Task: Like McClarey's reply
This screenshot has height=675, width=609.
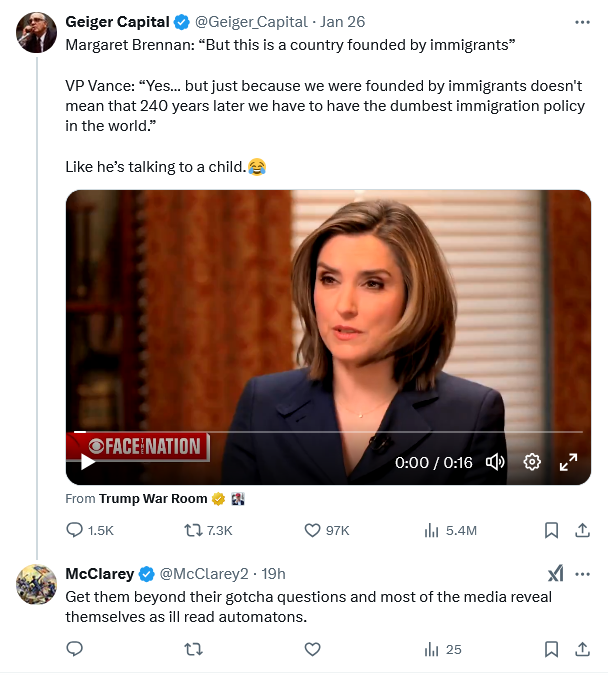Action: click(x=312, y=649)
